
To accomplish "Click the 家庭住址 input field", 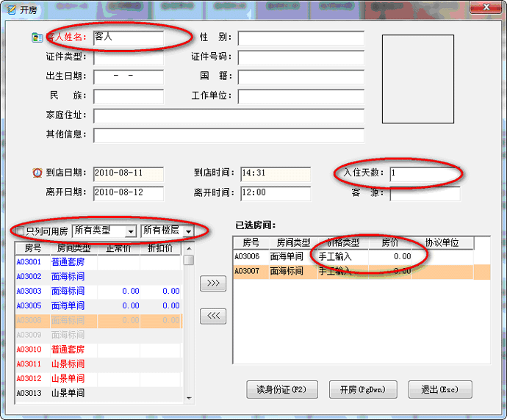I will [x=229, y=116].
